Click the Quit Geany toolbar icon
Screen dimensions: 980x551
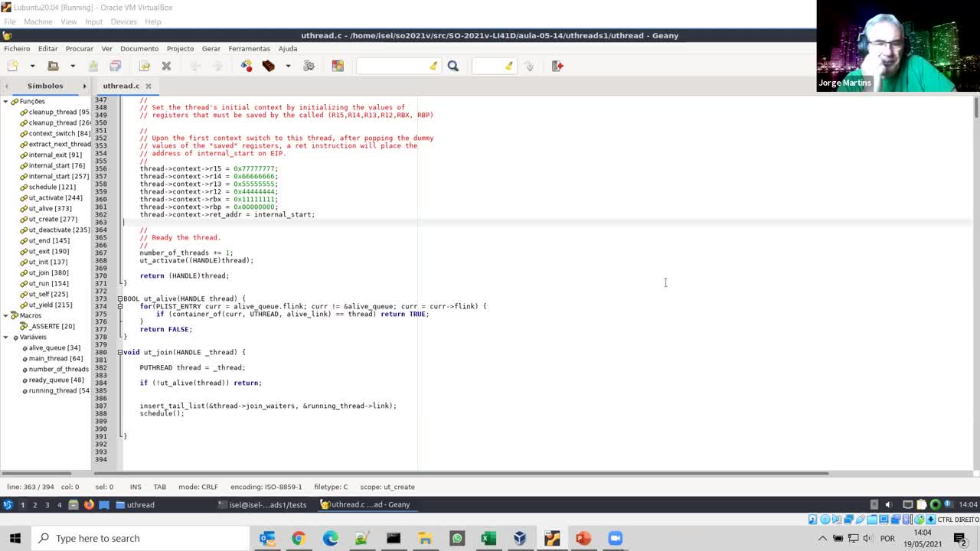click(x=557, y=66)
